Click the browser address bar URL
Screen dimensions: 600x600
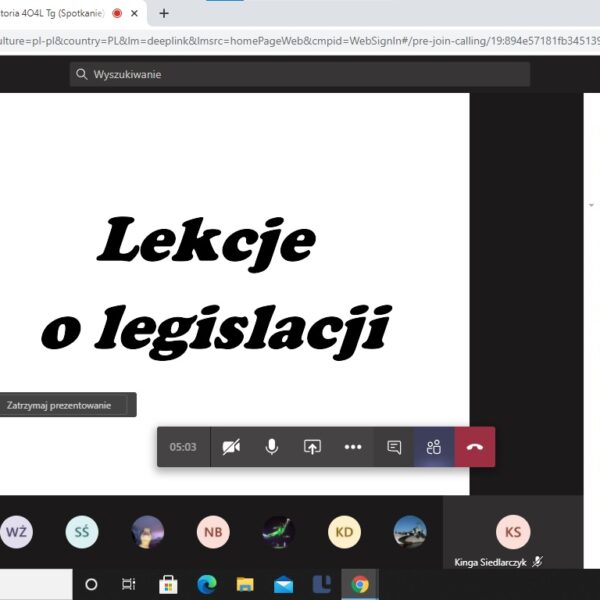pyautogui.click(x=300, y=41)
